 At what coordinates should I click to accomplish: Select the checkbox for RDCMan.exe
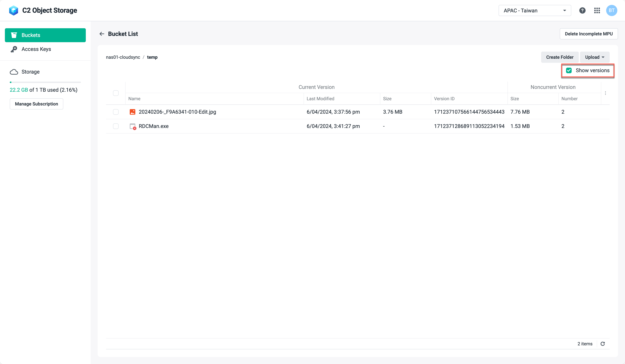(116, 126)
